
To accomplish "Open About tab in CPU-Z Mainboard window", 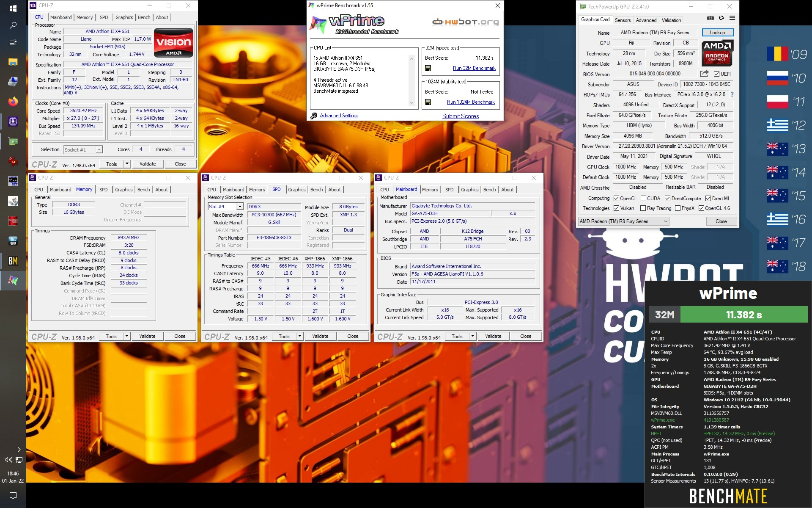I will pos(507,190).
